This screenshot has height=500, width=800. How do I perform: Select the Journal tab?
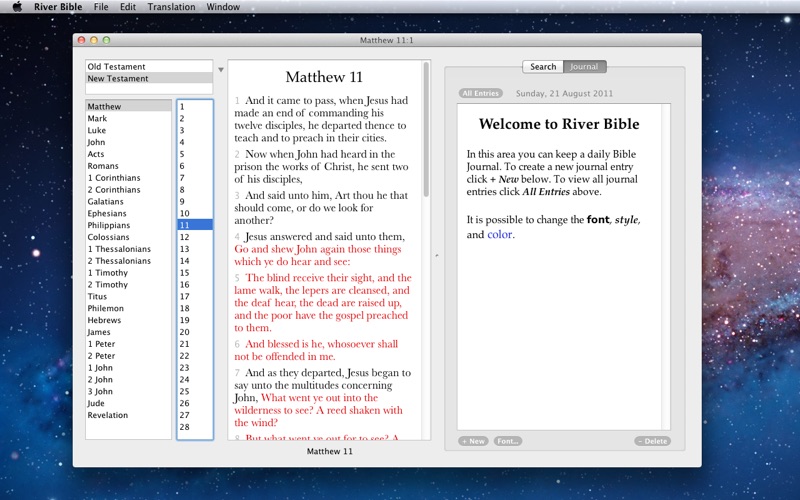pos(585,67)
